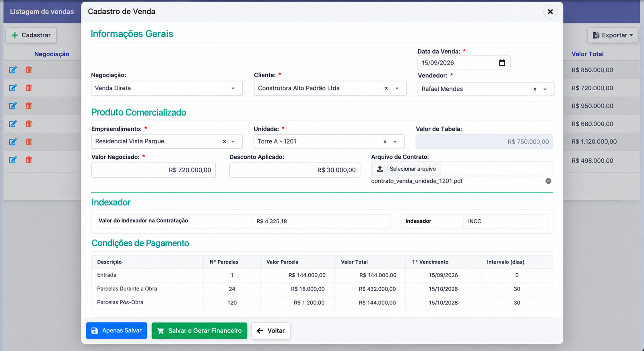Delete the sale row with R$ 680.000,00
Viewport: 644px width, 351px height.
(x=29, y=124)
